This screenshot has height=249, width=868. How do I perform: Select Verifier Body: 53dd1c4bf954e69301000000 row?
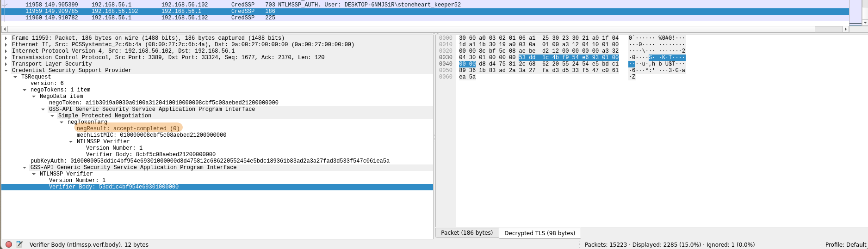(x=217, y=187)
